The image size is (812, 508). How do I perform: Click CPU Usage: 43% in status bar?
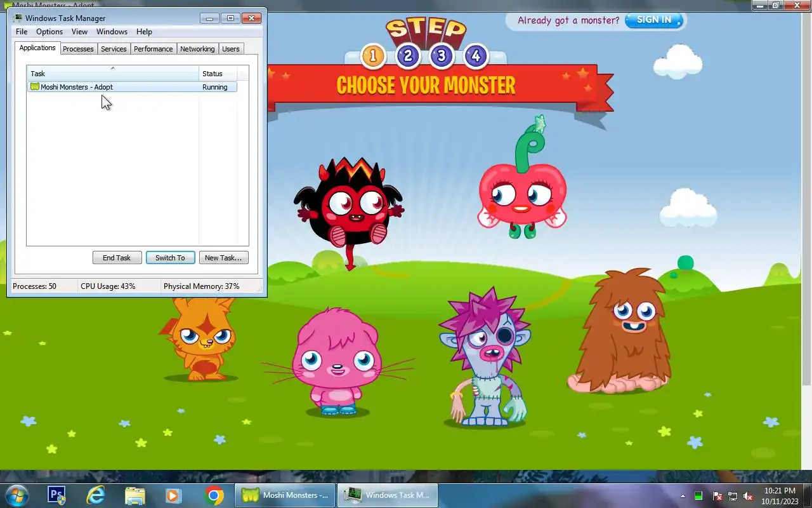[x=108, y=286]
